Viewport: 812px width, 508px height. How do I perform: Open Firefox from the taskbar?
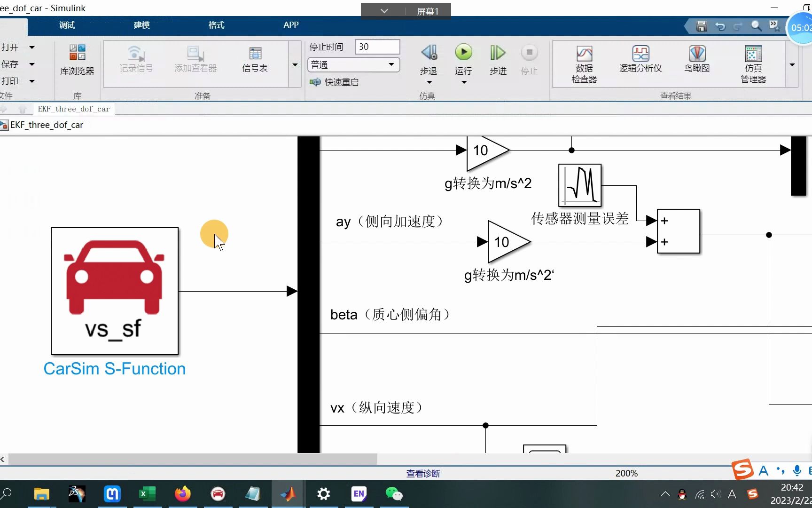[183, 494]
